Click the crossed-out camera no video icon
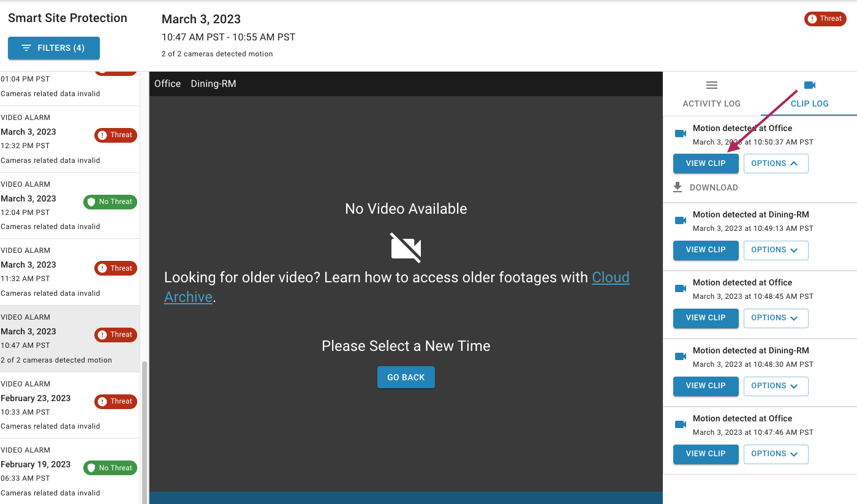 [406, 247]
